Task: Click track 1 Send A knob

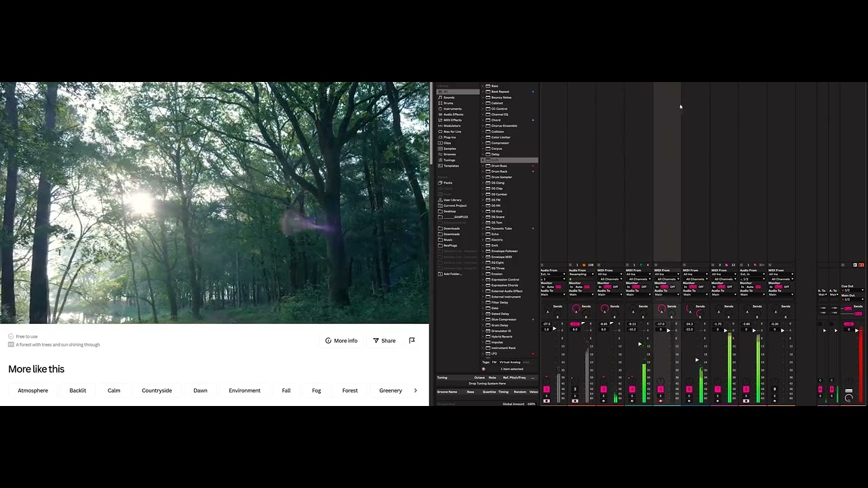Action: click(548, 309)
